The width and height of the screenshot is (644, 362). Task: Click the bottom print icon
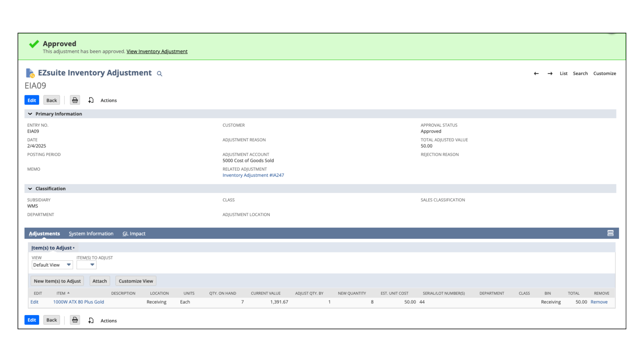(75, 320)
